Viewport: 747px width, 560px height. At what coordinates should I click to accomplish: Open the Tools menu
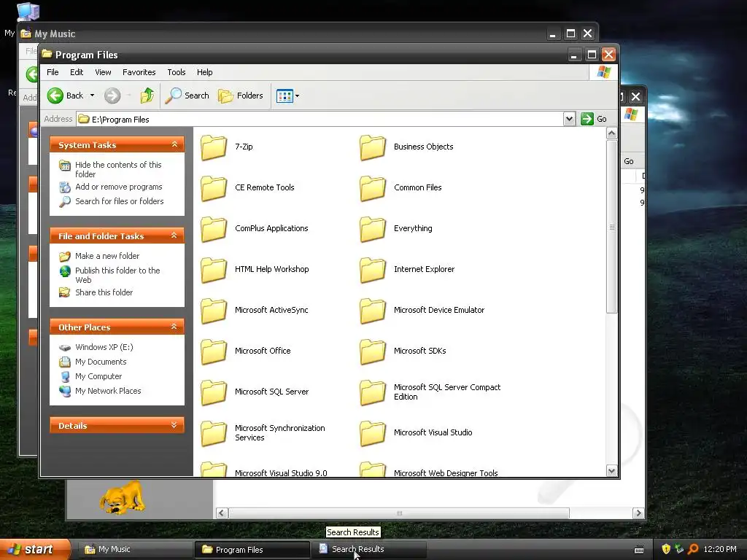(177, 72)
